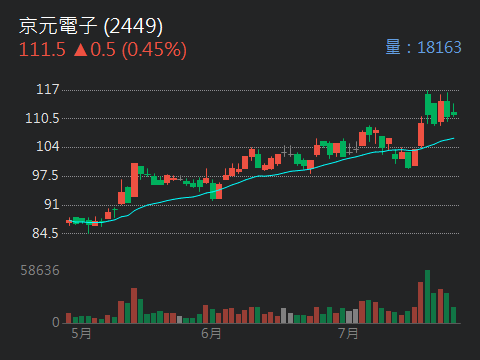Click the 0 volume axis label
Screen dimensions: 480x360
(x=56, y=322)
